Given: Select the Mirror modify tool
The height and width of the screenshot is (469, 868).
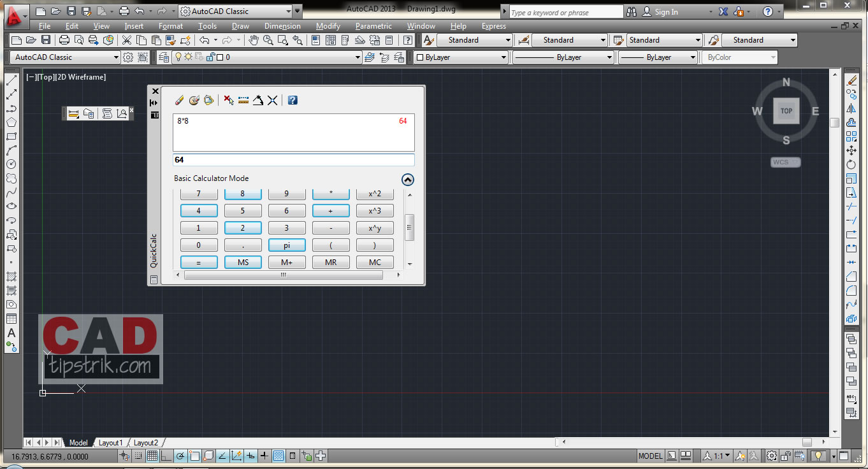Looking at the screenshot, I should tap(851, 109).
